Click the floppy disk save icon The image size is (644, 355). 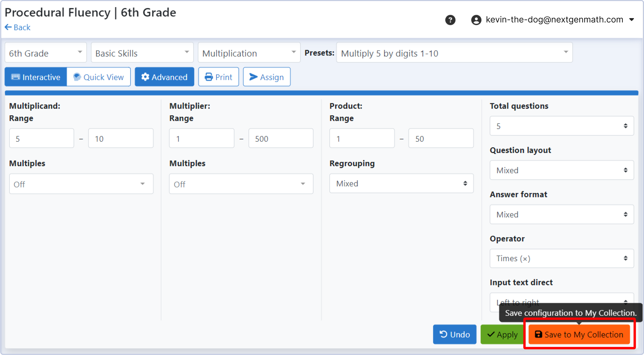tap(538, 334)
